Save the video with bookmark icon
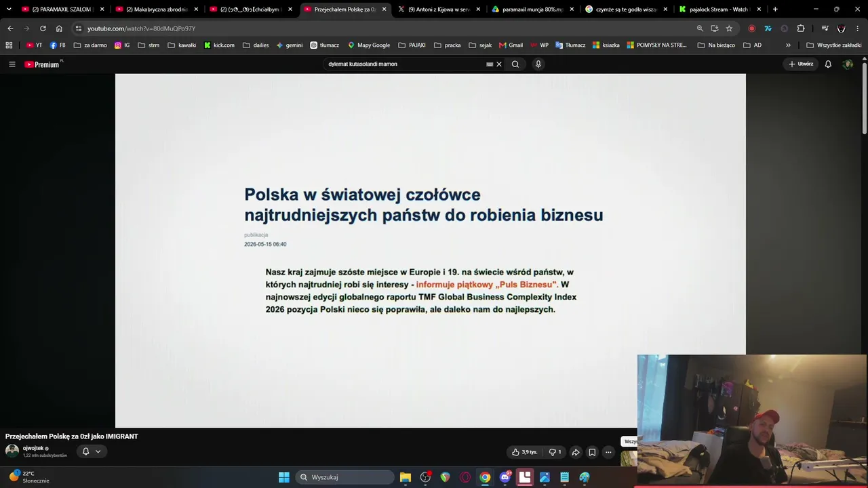Image resolution: width=868 pixels, height=488 pixels. 592,452
